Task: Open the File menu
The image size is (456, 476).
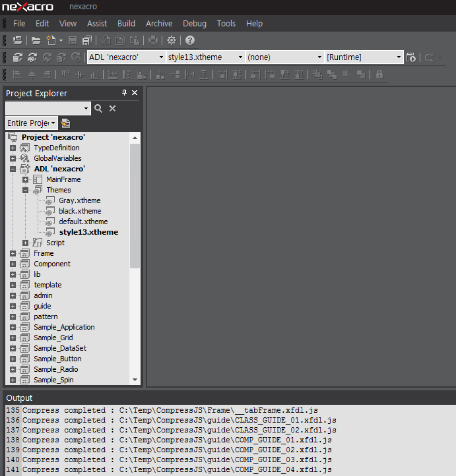Action: point(19,23)
